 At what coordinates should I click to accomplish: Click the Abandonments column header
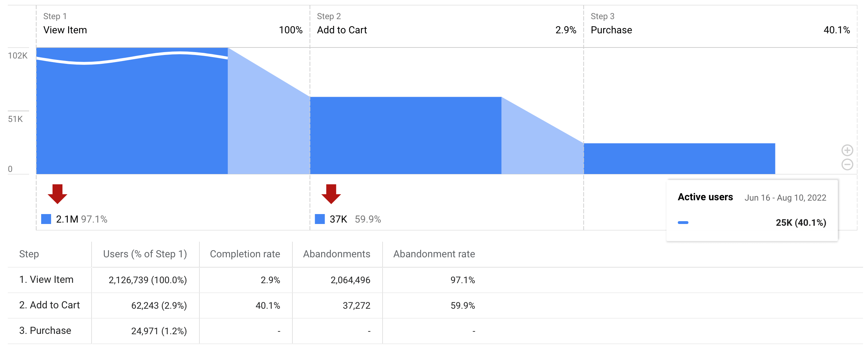(x=336, y=254)
